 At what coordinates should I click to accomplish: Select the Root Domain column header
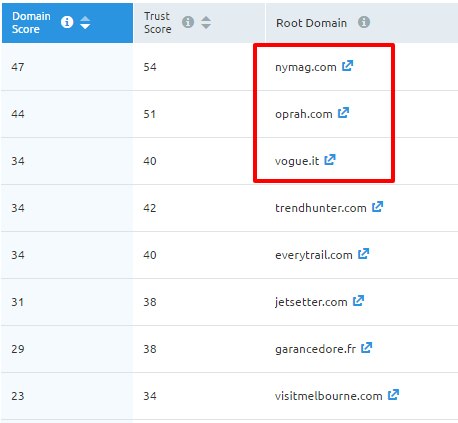362,23
